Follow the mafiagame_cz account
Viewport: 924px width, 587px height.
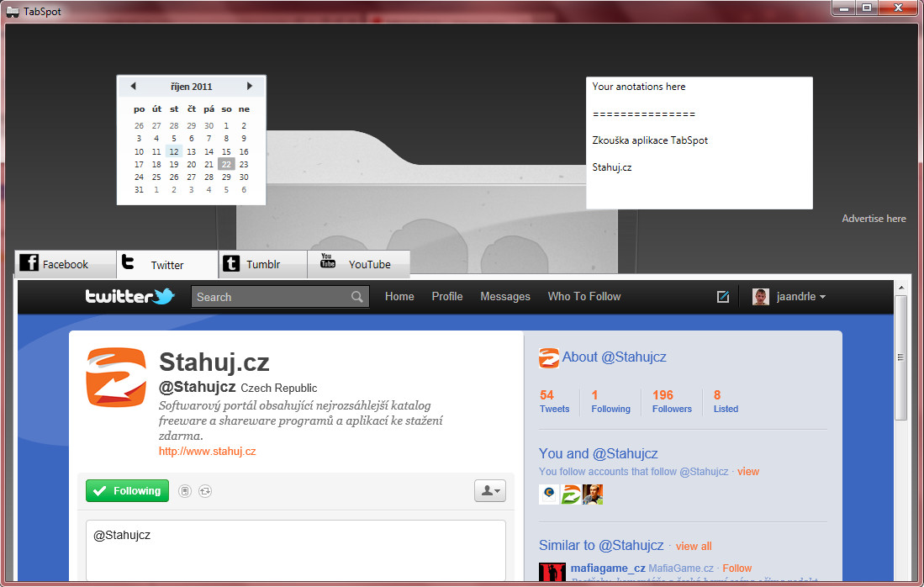click(x=737, y=568)
